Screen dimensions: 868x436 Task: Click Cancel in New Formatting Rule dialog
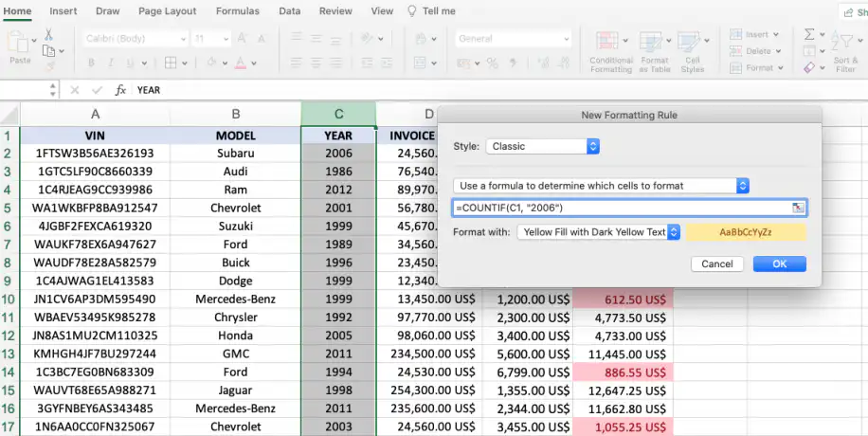[x=717, y=263]
